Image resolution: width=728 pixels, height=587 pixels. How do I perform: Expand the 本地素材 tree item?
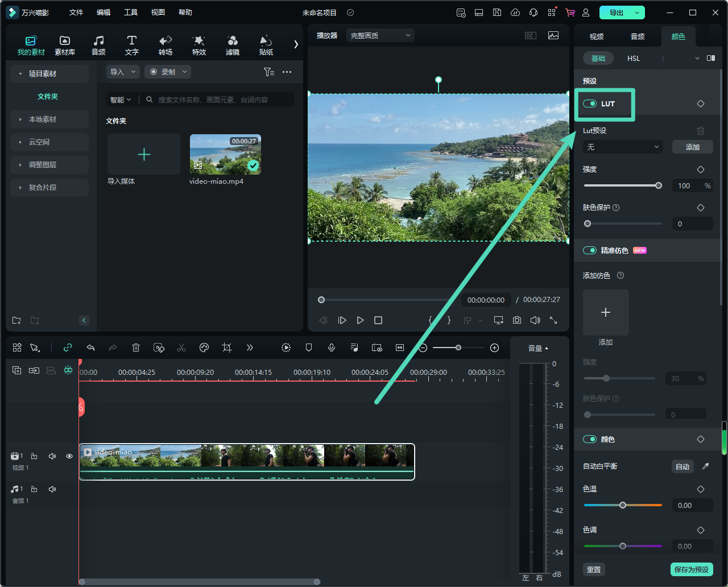[x=43, y=119]
